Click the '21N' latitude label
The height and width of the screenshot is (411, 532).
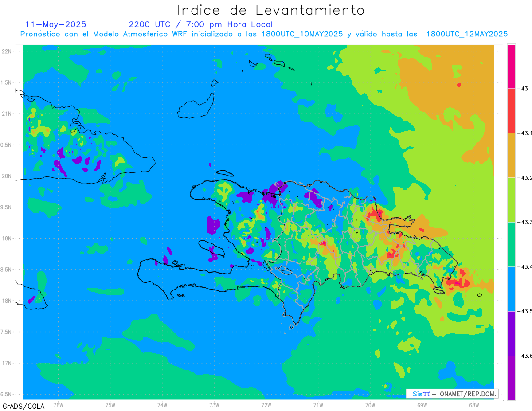click(7, 114)
